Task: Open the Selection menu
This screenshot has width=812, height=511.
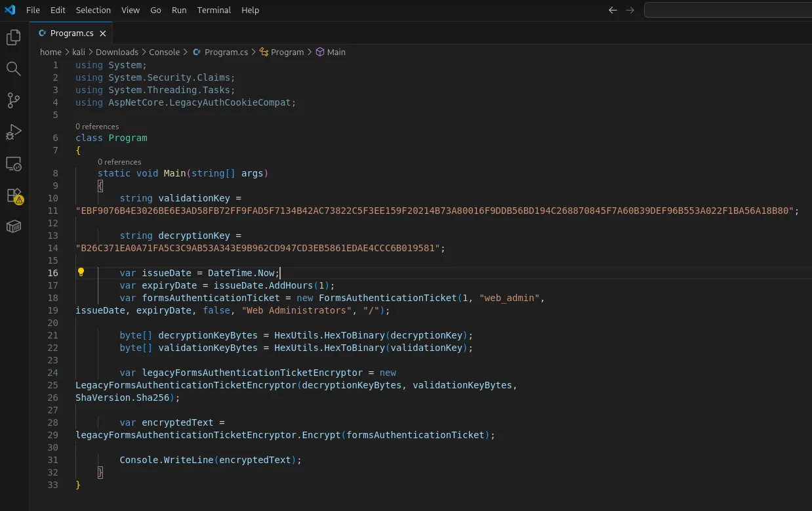Action: (x=93, y=10)
